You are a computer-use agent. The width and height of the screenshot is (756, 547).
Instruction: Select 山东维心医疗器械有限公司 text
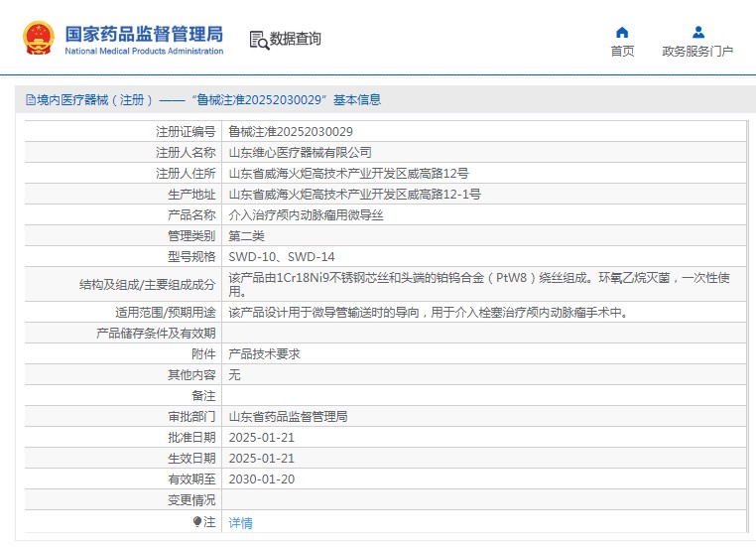[x=300, y=153]
